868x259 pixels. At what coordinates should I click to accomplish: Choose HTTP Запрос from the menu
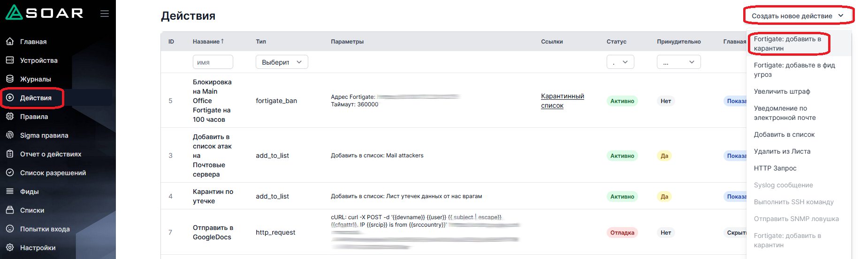[775, 168]
